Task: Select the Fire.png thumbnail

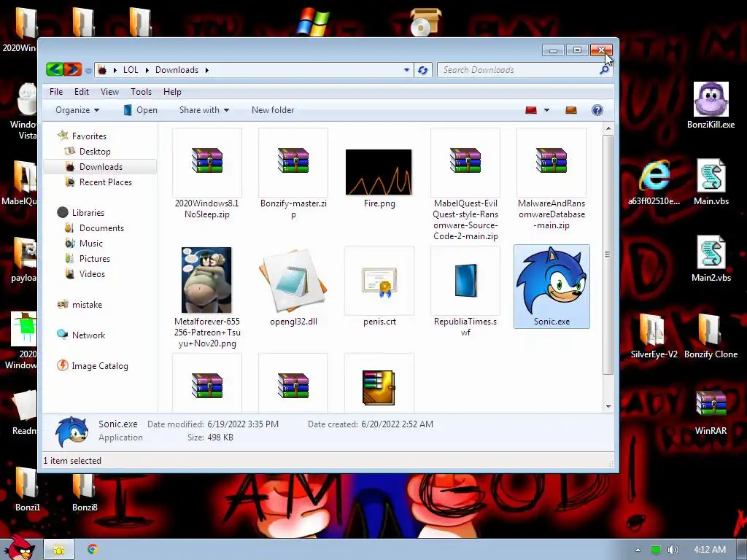Action: (379, 172)
